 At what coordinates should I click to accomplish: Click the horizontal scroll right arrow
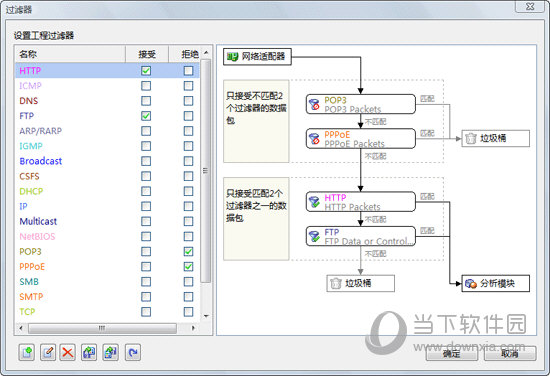(x=193, y=328)
